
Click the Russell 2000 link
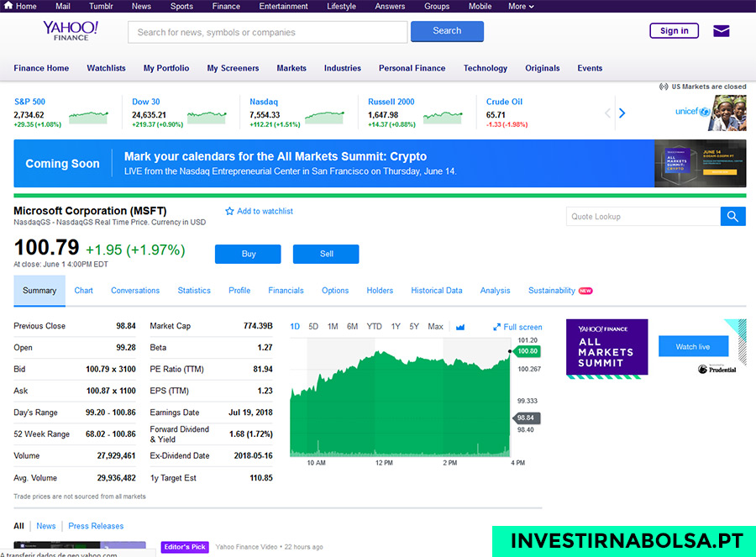tap(391, 102)
